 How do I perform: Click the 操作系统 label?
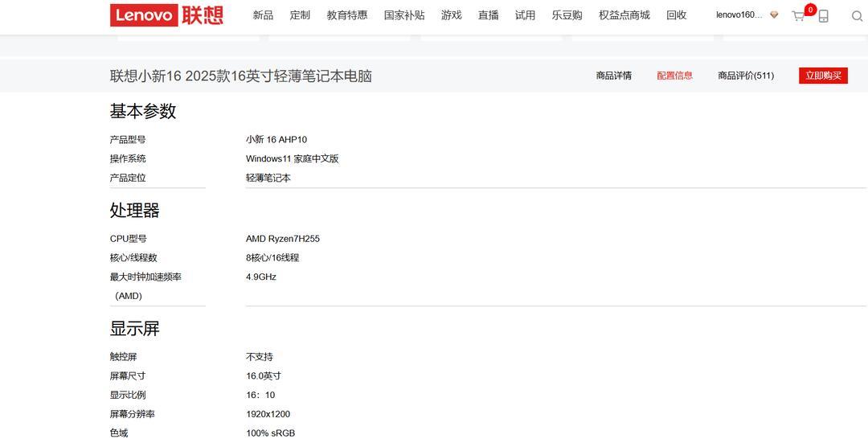[128, 159]
